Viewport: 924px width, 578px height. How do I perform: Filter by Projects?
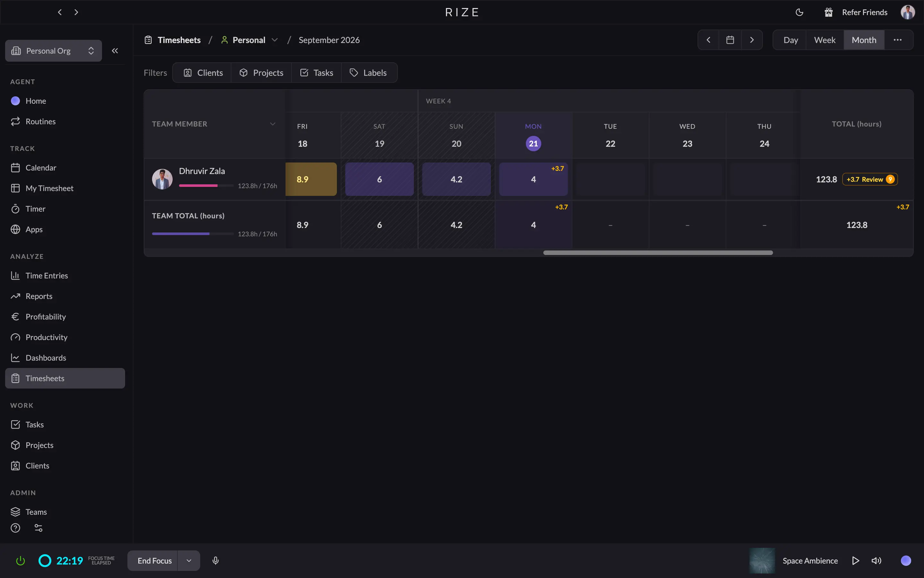(x=261, y=73)
